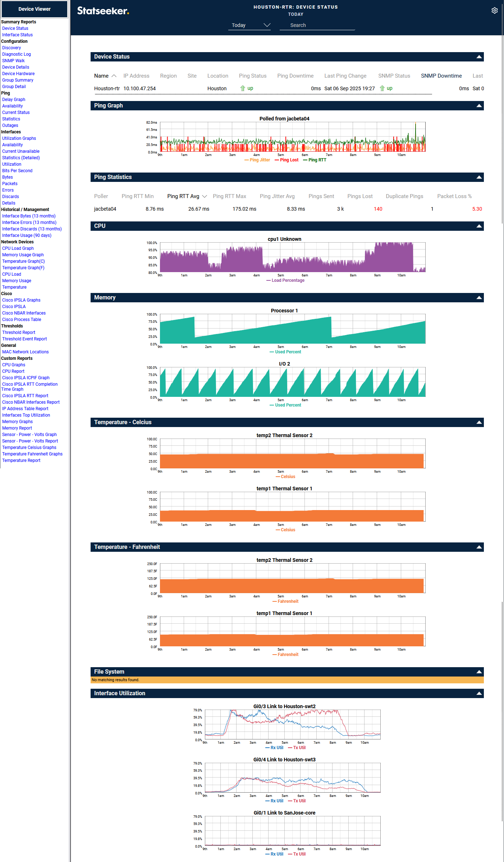Sort table by Name column header

pos(101,76)
